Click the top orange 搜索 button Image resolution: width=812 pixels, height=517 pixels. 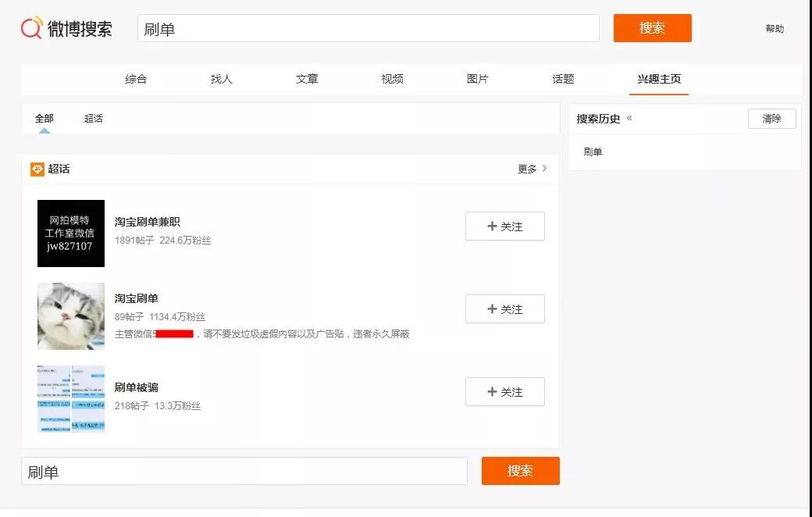[x=653, y=28]
